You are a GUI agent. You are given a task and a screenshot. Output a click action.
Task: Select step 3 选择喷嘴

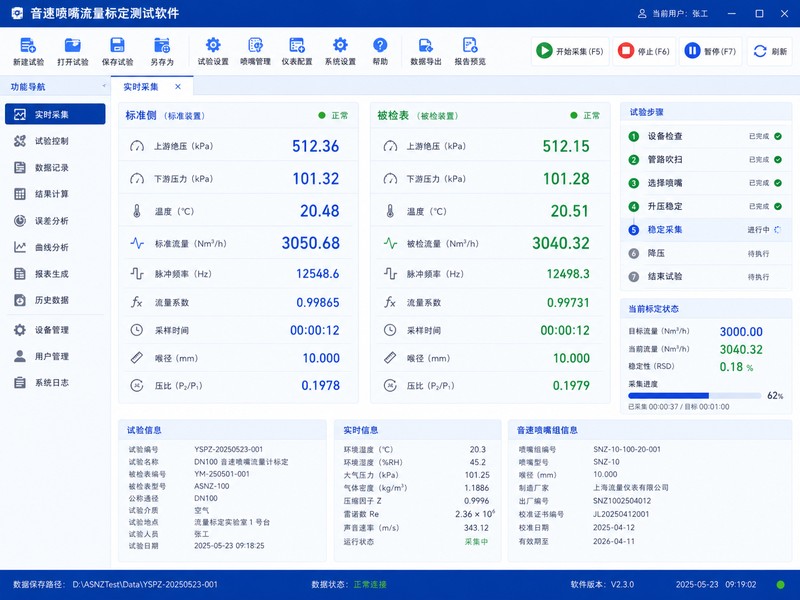(x=707, y=183)
